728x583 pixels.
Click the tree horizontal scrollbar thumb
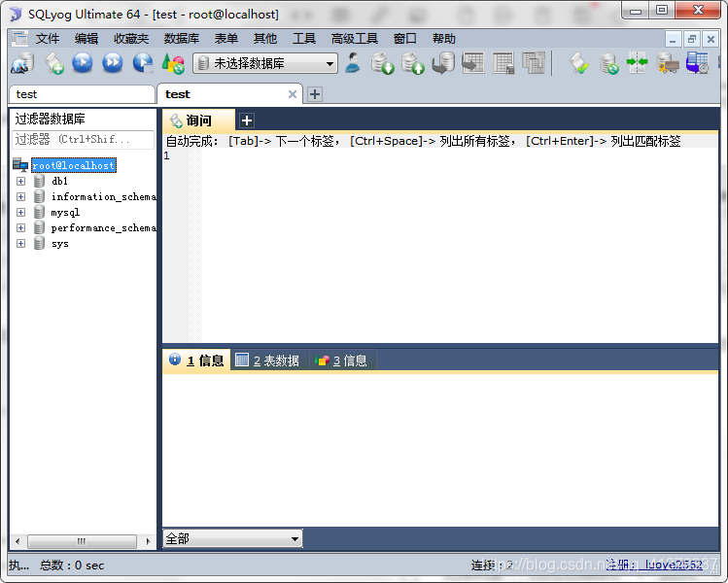coord(82,541)
